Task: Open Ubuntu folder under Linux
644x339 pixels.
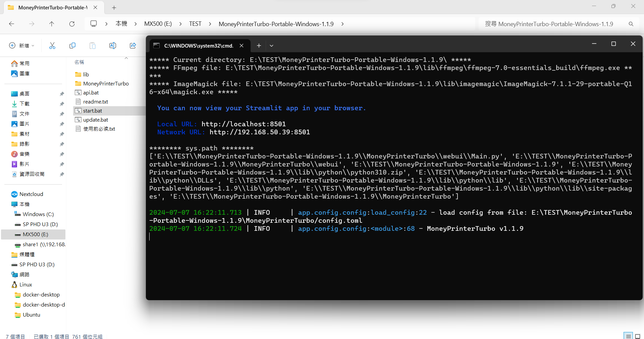Action: pos(32,315)
